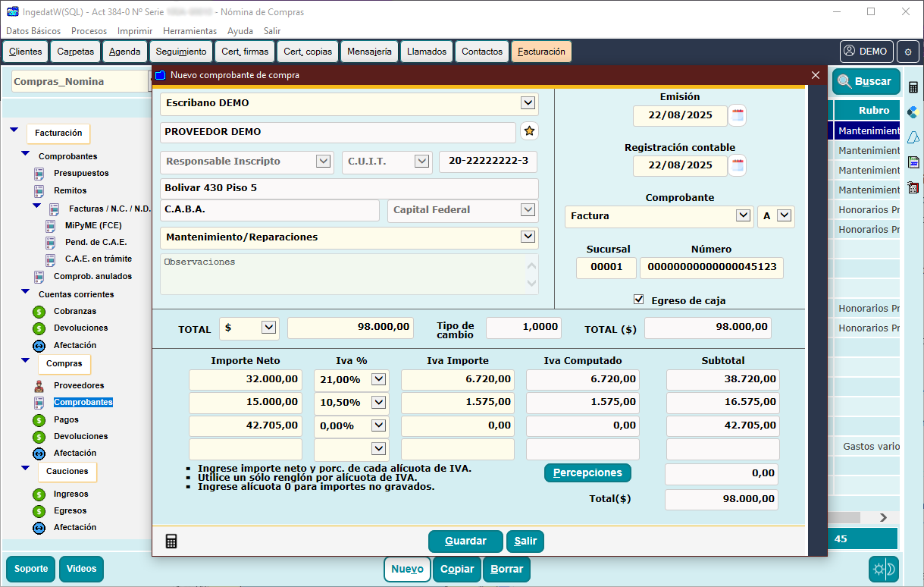Click the Egresos dollar icon
This screenshot has height=587, width=924.
[39, 511]
